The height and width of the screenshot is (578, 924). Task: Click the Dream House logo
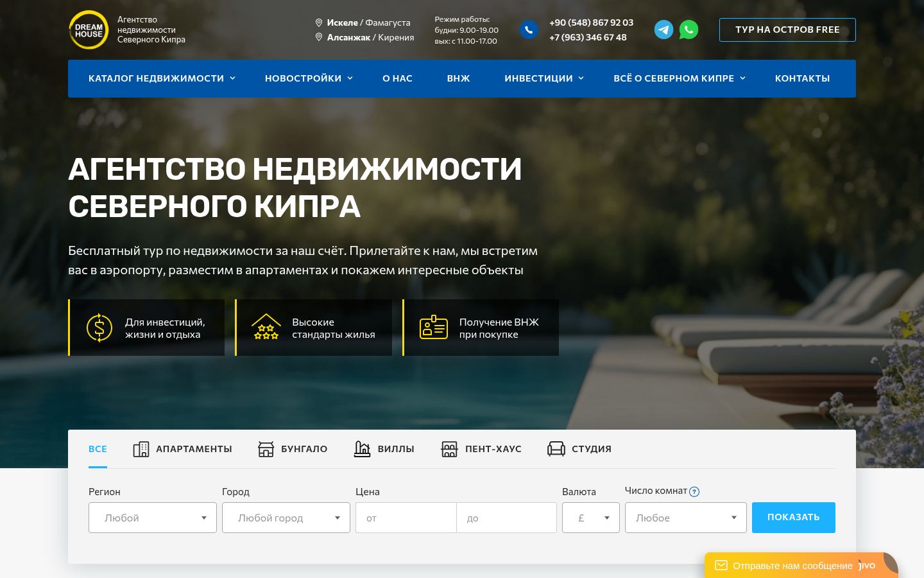tap(89, 30)
